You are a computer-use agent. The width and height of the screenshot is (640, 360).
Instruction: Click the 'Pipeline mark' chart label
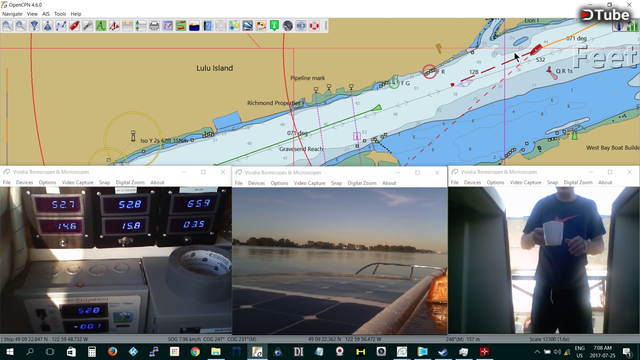click(x=308, y=78)
